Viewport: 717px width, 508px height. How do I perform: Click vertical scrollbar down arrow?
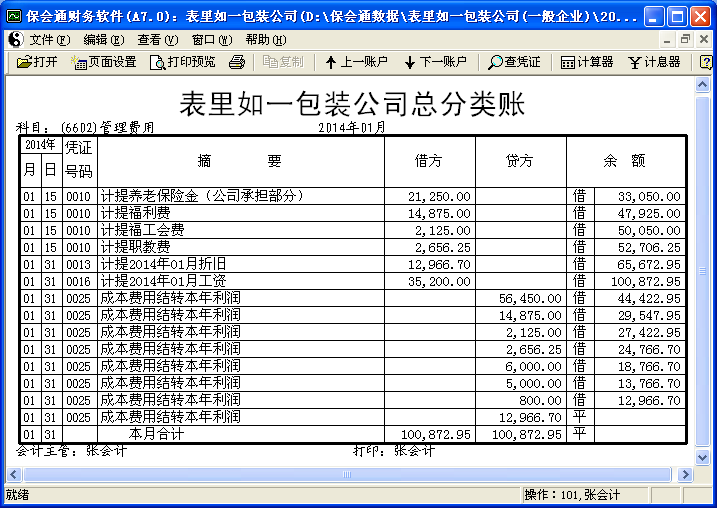click(702, 457)
